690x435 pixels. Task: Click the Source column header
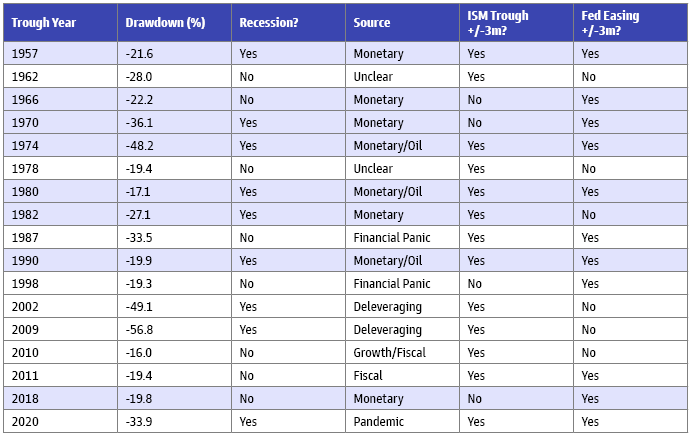click(x=372, y=22)
